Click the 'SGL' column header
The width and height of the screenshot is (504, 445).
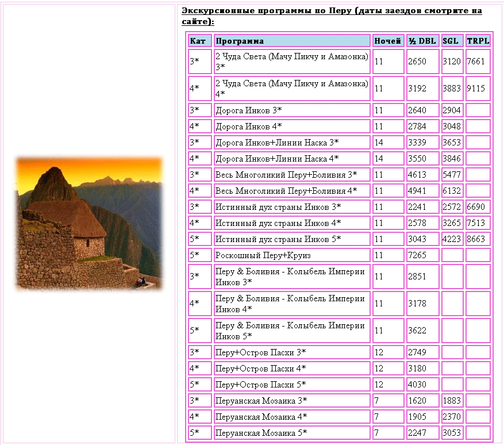pyautogui.click(x=452, y=41)
